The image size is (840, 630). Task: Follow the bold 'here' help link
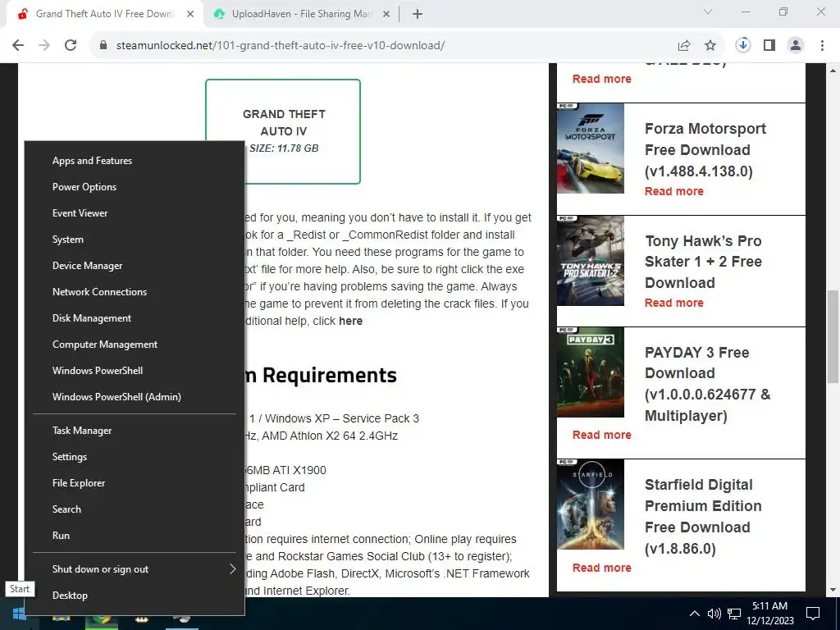click(351, 321)
